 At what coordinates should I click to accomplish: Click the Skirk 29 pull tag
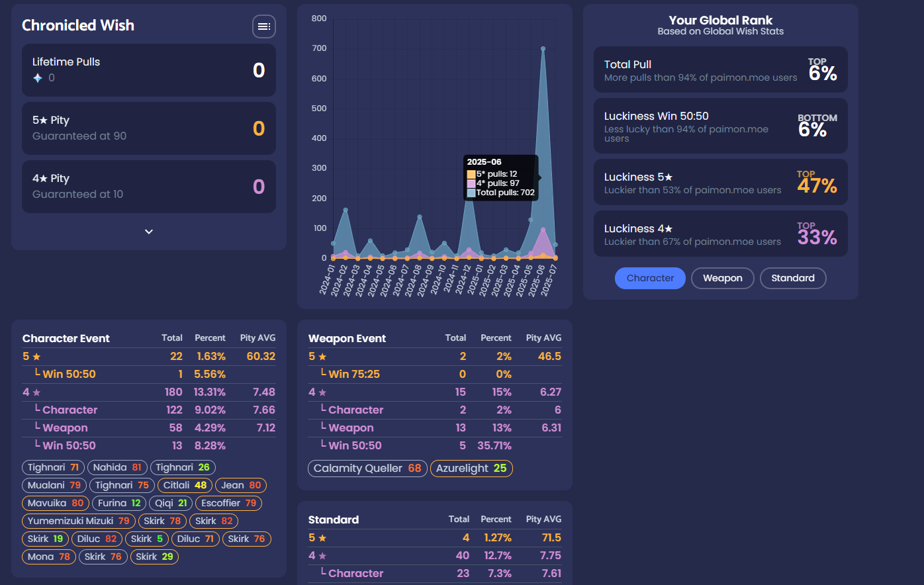(154, 557)
